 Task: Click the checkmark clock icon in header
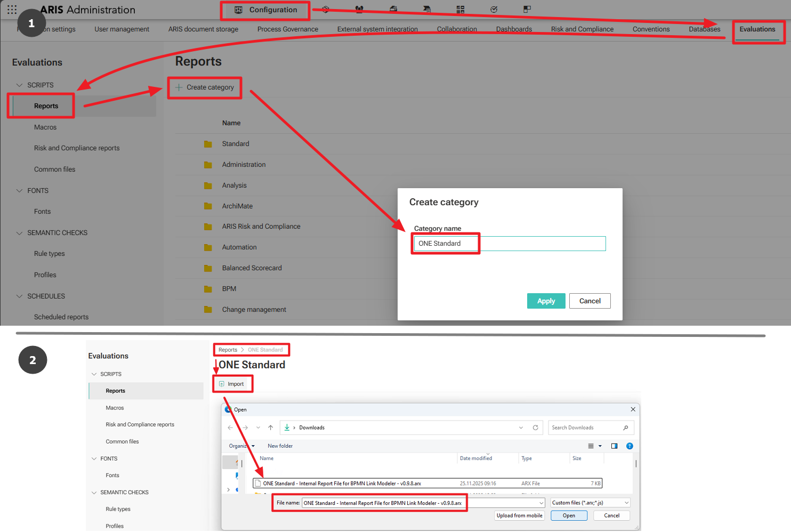(494, 9)
